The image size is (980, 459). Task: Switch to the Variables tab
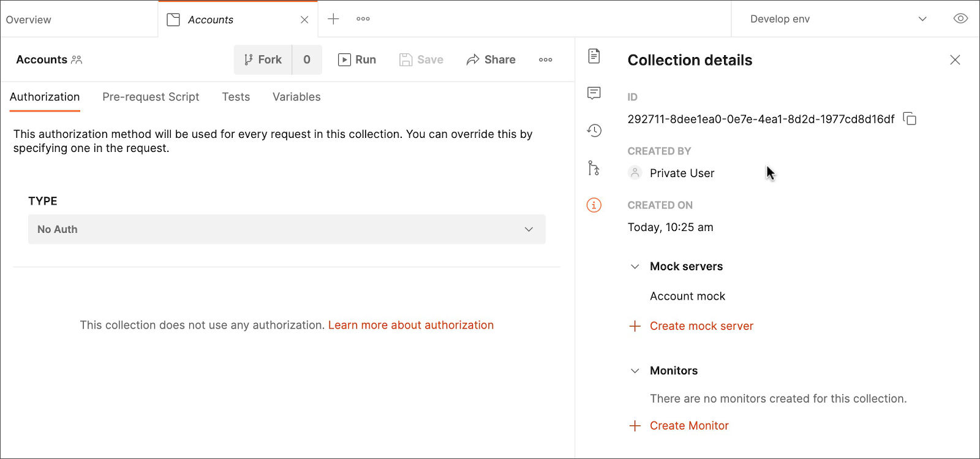[296, 97]
